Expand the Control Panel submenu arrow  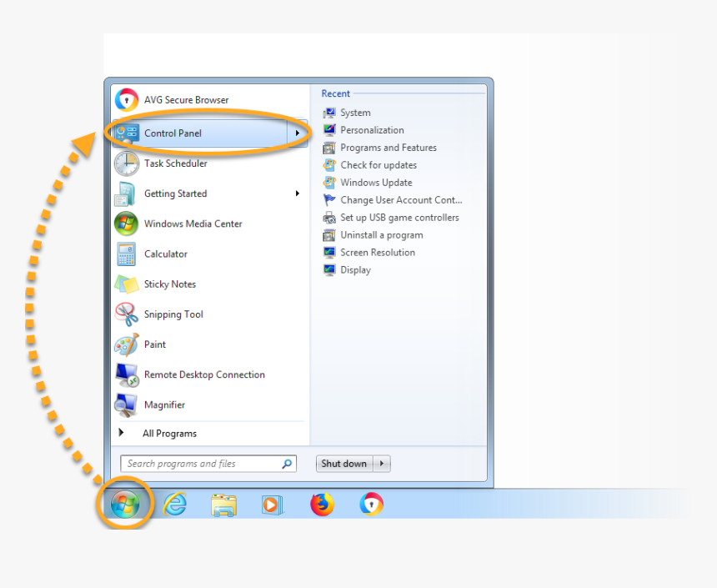point(297,132)
